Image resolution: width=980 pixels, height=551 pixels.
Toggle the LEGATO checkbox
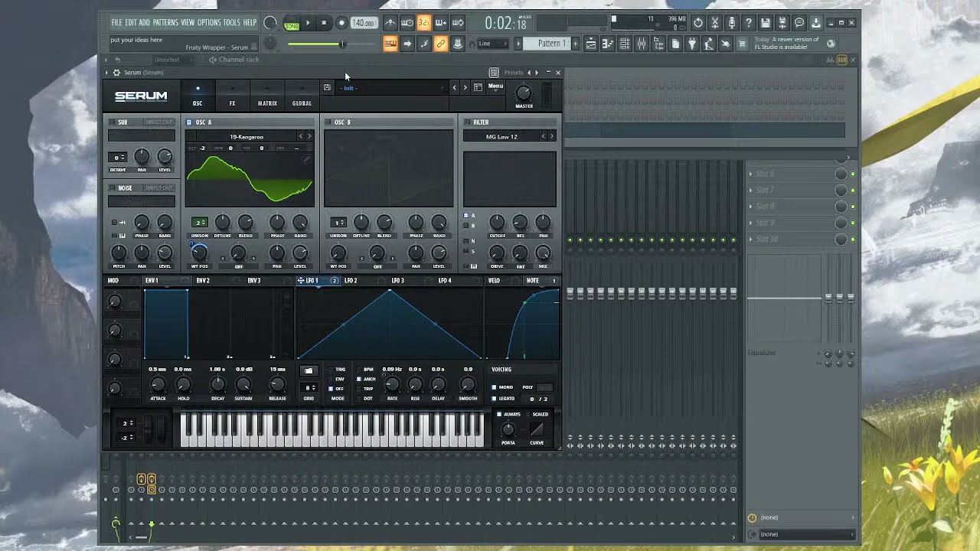[494, 398]
